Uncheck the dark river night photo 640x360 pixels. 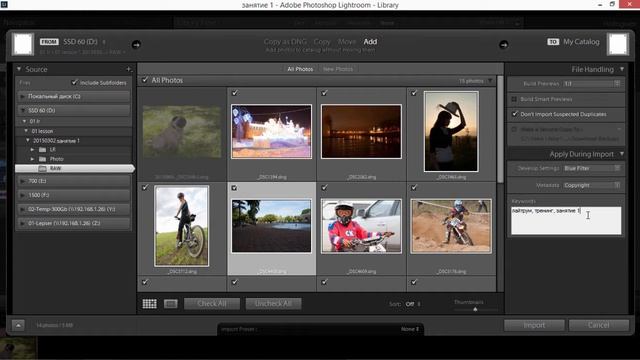pyautogui.click(x=324, y=93)
